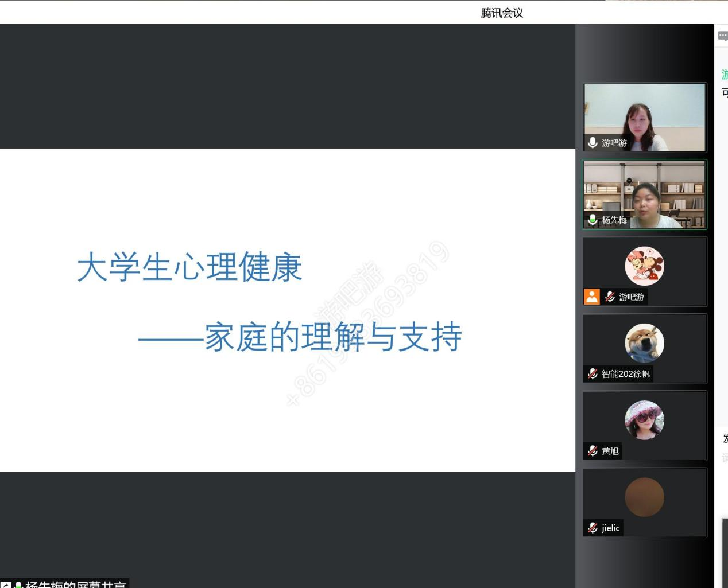728x588 pixels.
Task: Click the Minnie Mouse avatar of 游吧游
Action: pyautogui.click(x=644, y=266)
